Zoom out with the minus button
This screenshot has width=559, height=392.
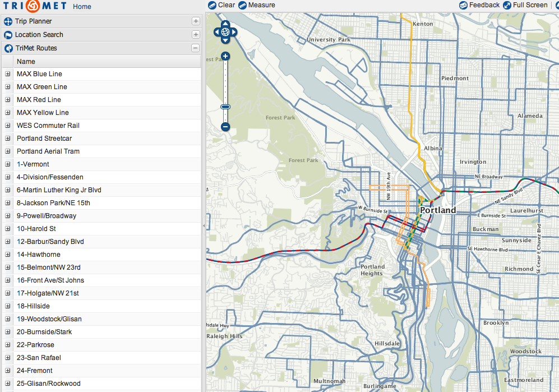pos(225,127)
